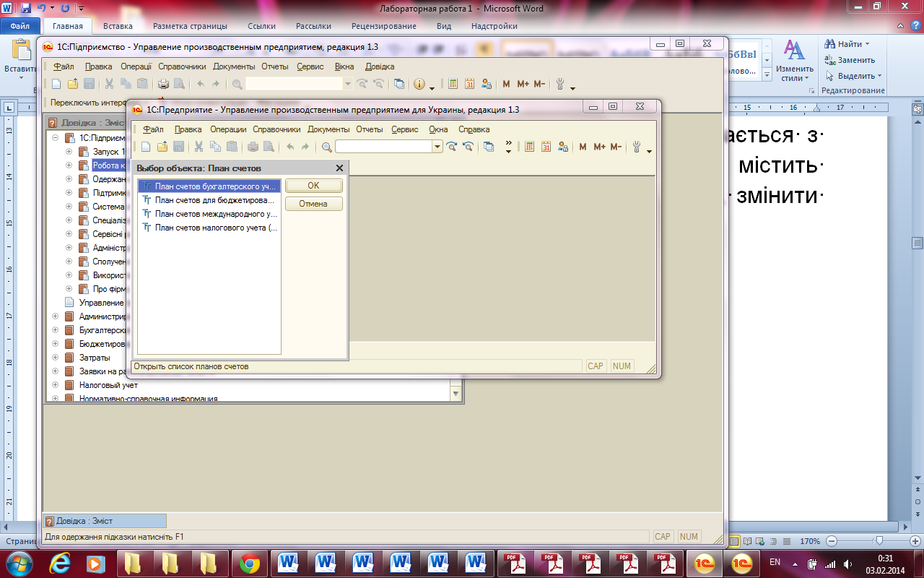Image resolution: width=924 pixels, height=578 pixels.
Task: Click the Файл button in Word
Action: click(19, 26)
